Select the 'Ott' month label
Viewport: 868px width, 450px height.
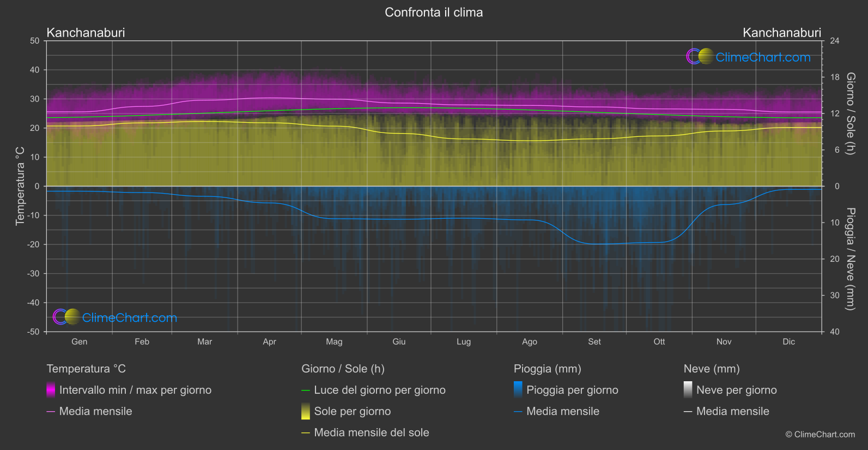(659, 341)
